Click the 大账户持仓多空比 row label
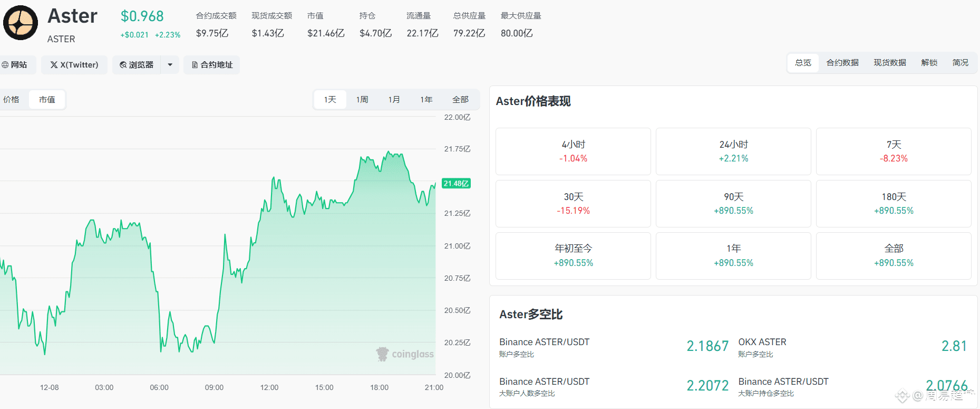 tap(766, 394)
